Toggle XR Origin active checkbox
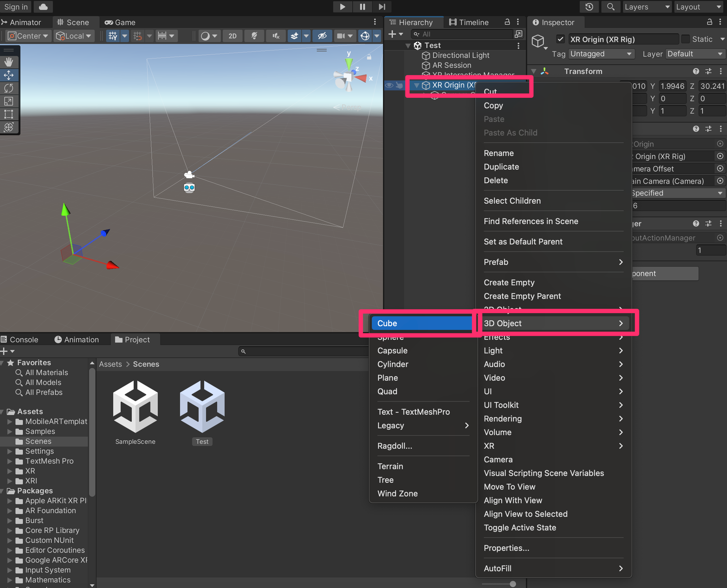This screenshot has height=588, width=727. point(560,39)
